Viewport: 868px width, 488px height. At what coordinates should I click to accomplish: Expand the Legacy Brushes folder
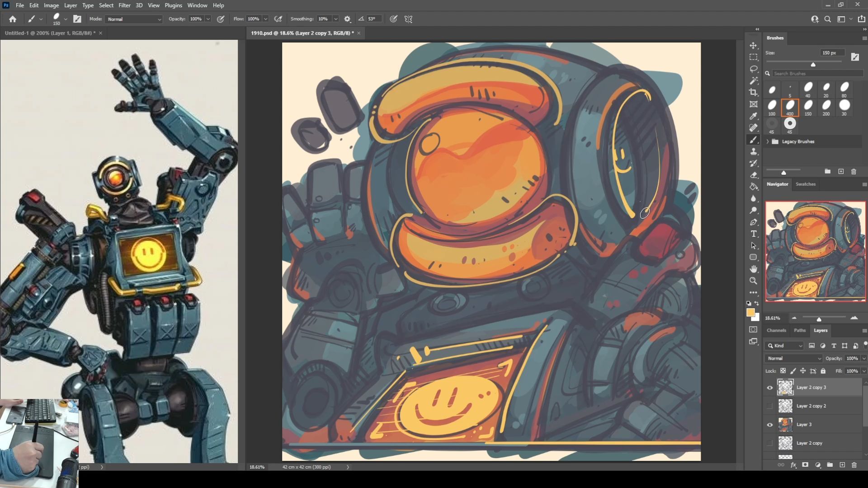pyautogui.click(x=768, y=141)
